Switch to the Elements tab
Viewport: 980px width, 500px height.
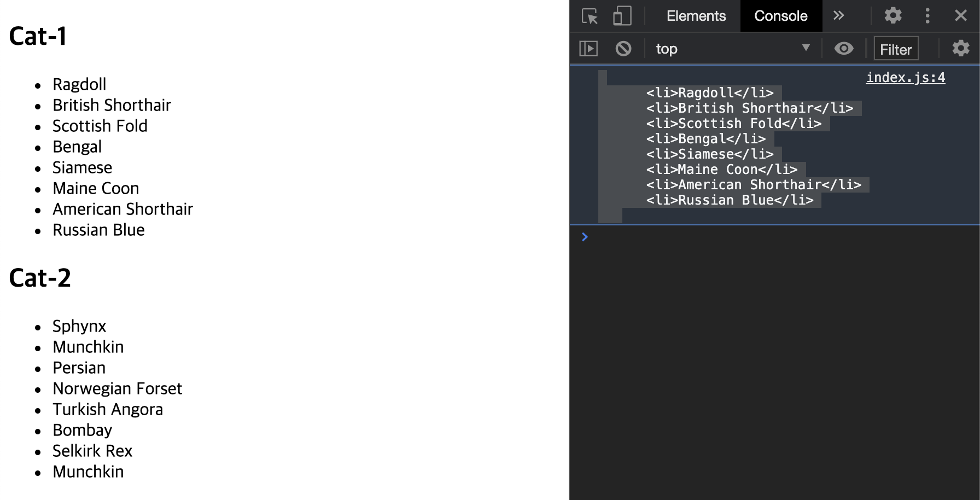(696, 16)
